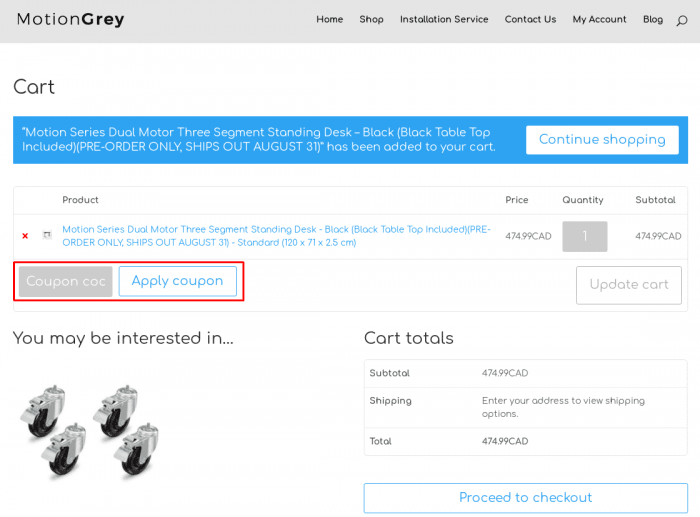This screenshot has height=517, width=700.
Task: Click the 474.99CAD value in the Price column
Action: click(528, 236)
